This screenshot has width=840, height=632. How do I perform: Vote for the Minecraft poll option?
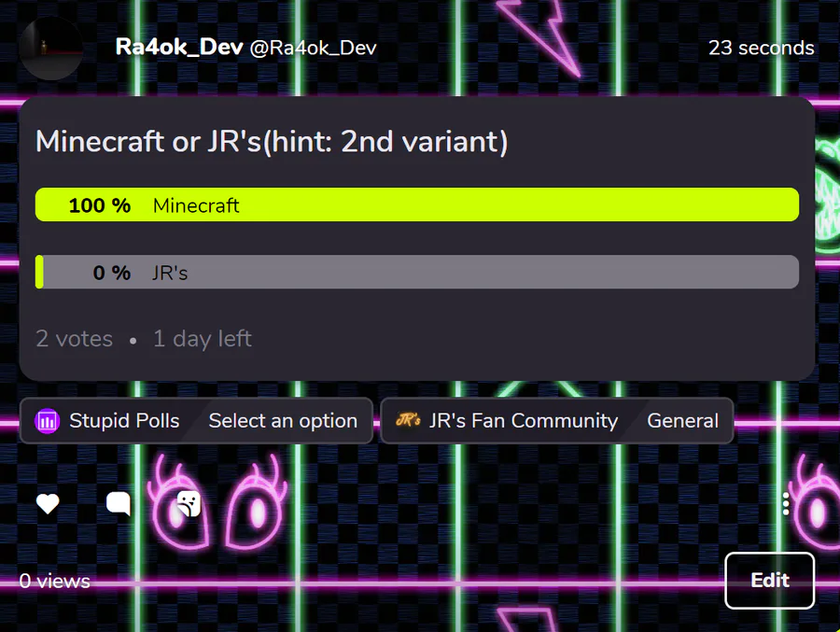[x=417, y=204]
